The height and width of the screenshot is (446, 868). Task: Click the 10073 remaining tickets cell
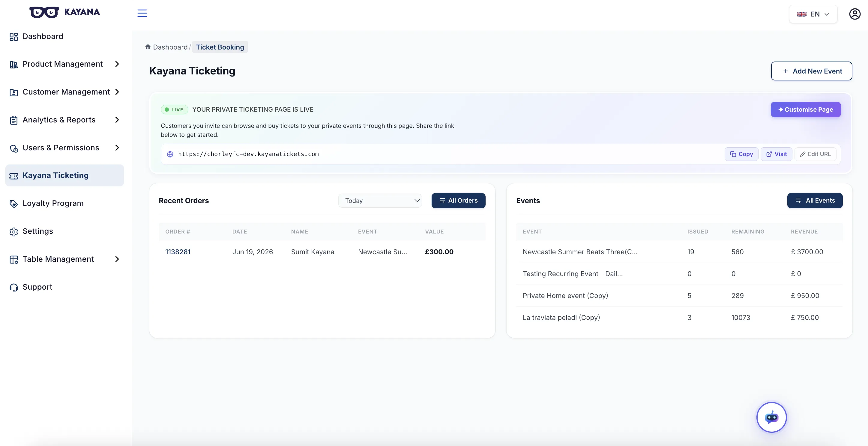tap(741, 318)
